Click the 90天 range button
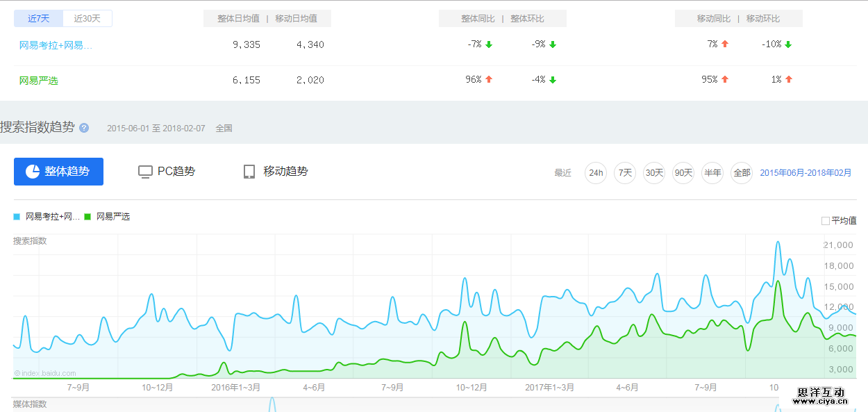 pos(683,173)
